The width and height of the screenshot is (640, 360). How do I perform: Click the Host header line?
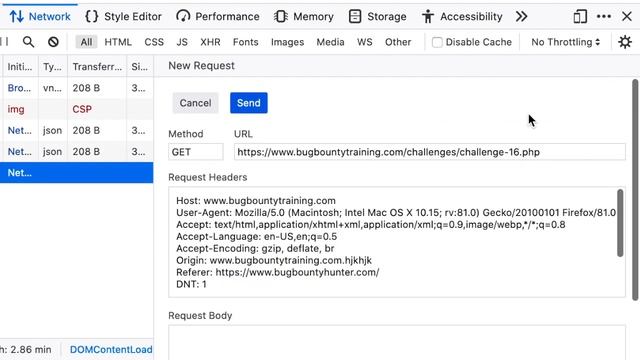(x=256, y=201)
